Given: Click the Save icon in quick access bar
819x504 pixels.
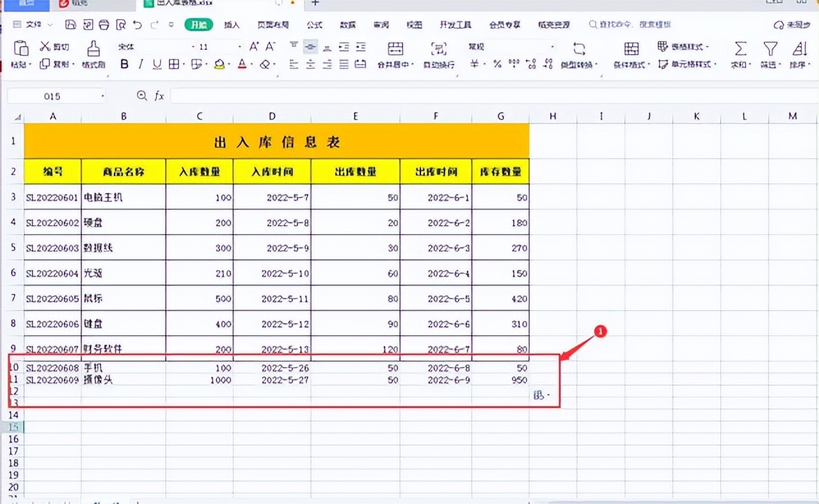Looking at the screenshot, I should click(70, 25).
